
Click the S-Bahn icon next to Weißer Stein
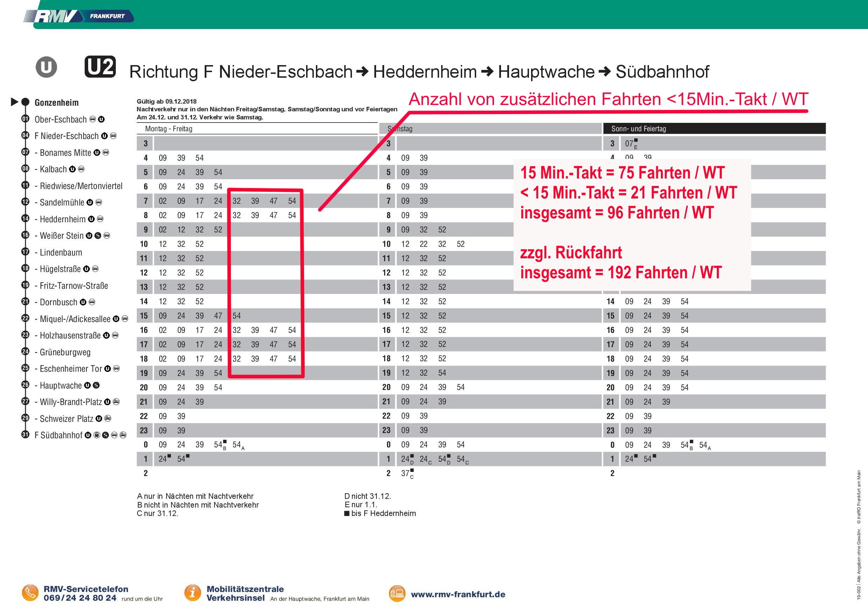pyautogui.click(x=98, y=236)
